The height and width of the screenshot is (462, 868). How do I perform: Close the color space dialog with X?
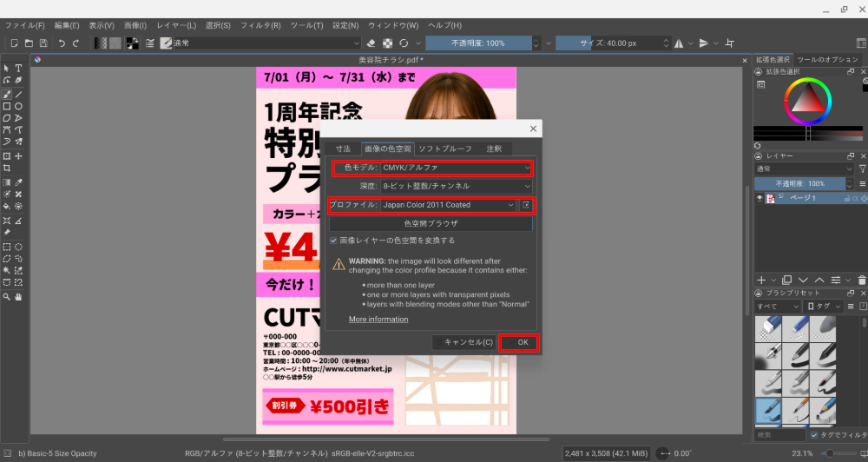[533, 129]
